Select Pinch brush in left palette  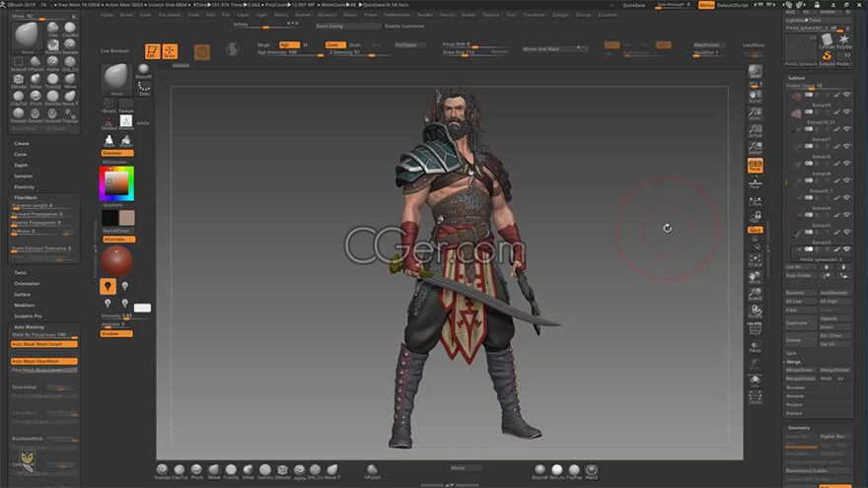tap(36, 98)
